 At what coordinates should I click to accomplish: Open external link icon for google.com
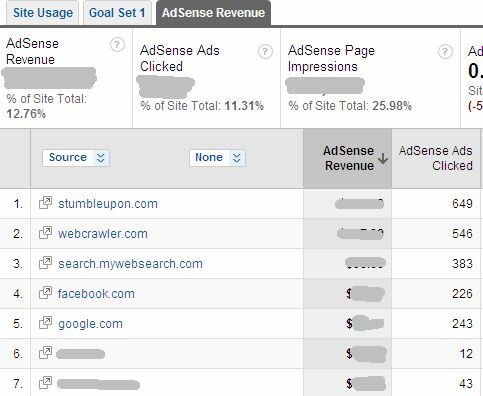coord(45,323)
